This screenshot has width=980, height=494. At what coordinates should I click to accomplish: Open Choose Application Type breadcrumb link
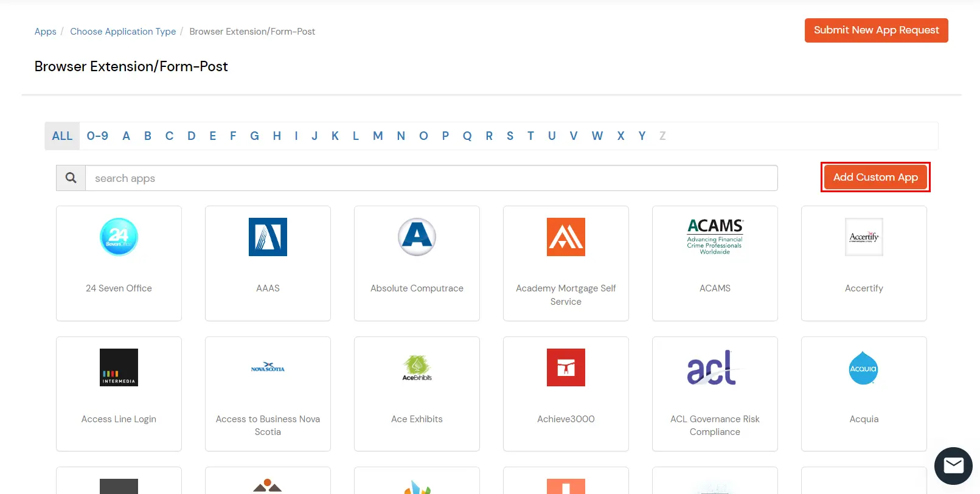coord(123,32)
